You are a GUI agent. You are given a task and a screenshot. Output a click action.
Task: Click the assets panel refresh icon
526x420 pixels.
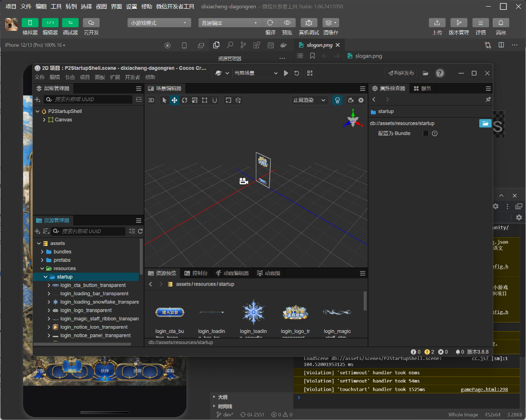tap(140, 231)
